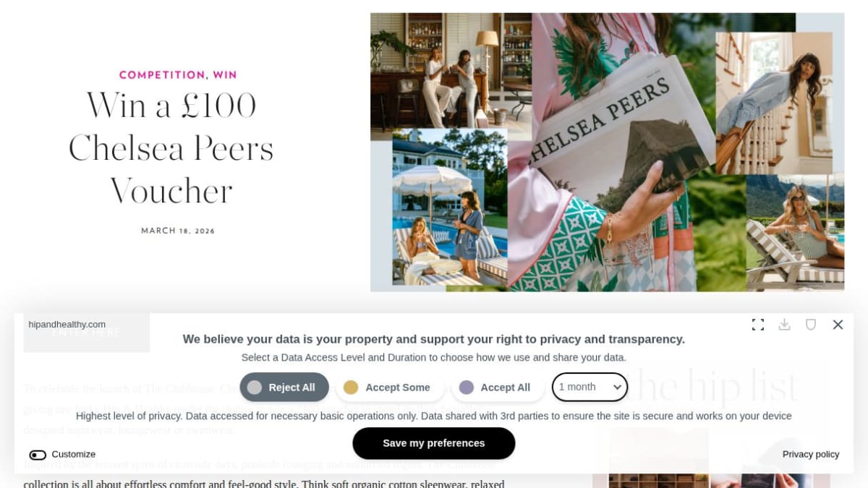This screenshot has width=868, height=488.
Task: Open the Privacy policy link
Action: 811,455
